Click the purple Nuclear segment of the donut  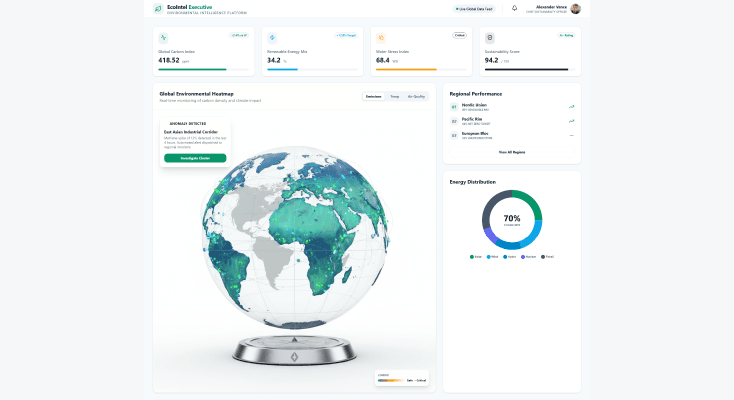click(490, 236)
